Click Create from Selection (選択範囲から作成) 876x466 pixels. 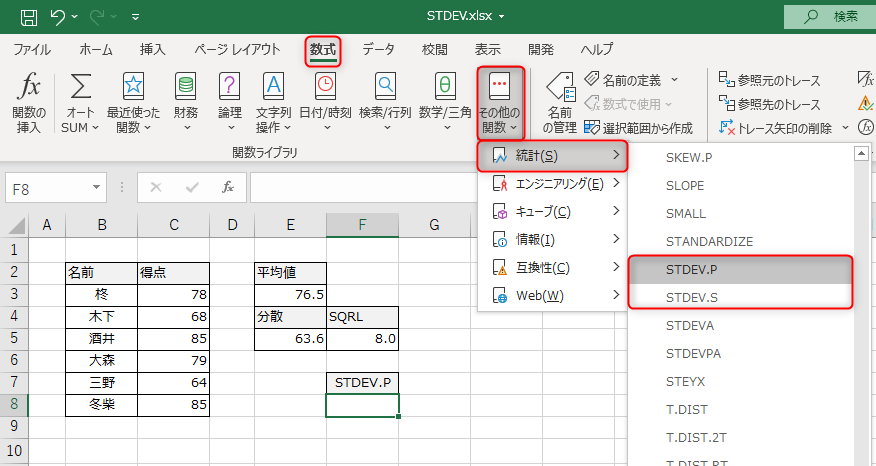coord(638,128)
